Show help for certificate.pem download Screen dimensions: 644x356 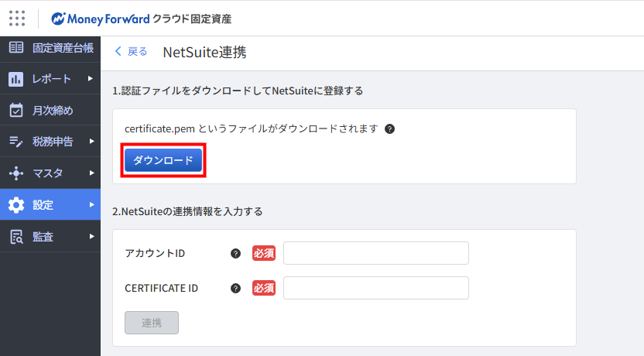click(x=390, y=128)
